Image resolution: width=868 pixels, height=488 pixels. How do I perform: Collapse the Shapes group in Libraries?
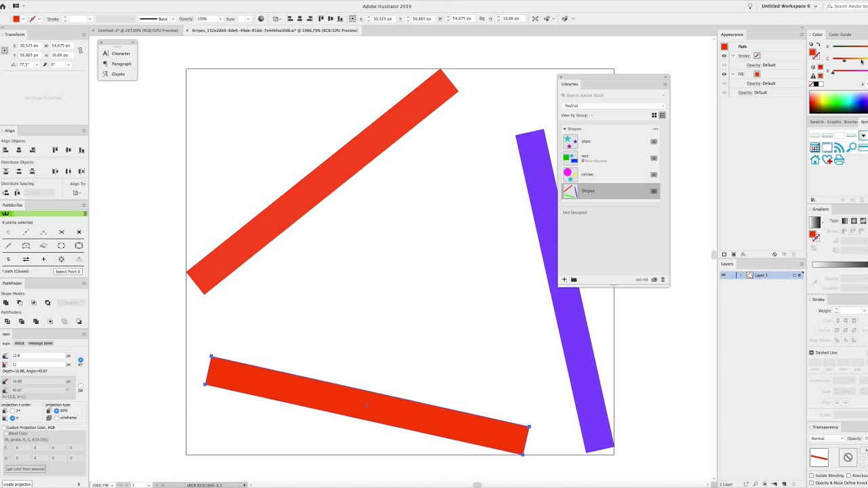coord(564,129)
